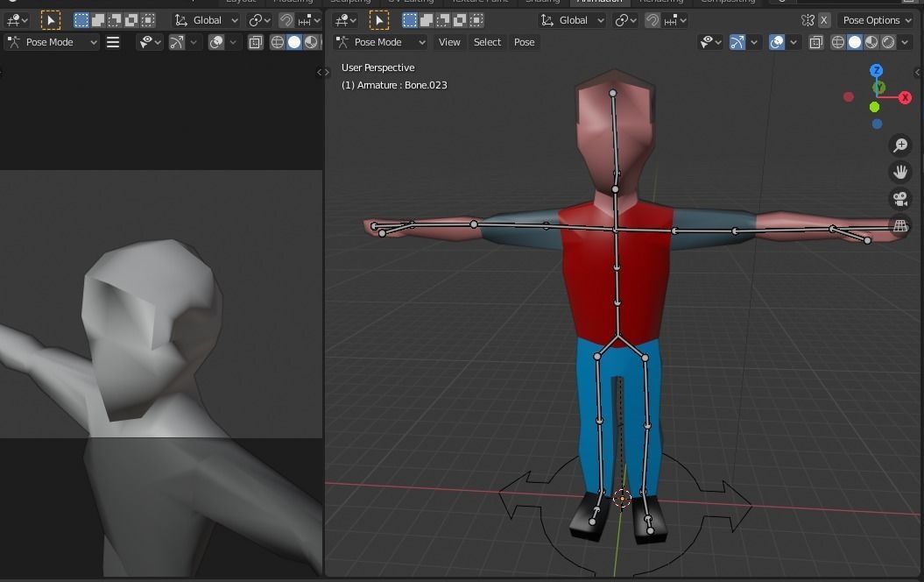Switch left viewport to Solid shading
The width and height of the screenshot is (924, 582).
294,42
